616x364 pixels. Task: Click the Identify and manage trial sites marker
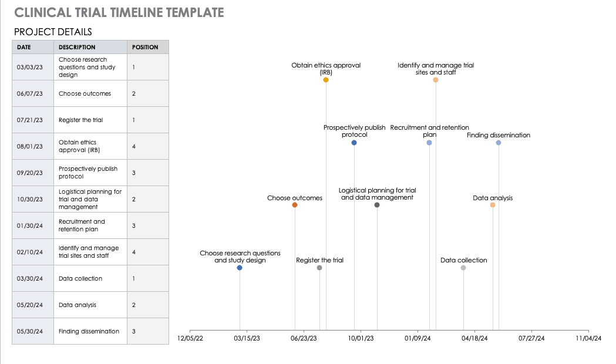(x=436, y=80)
